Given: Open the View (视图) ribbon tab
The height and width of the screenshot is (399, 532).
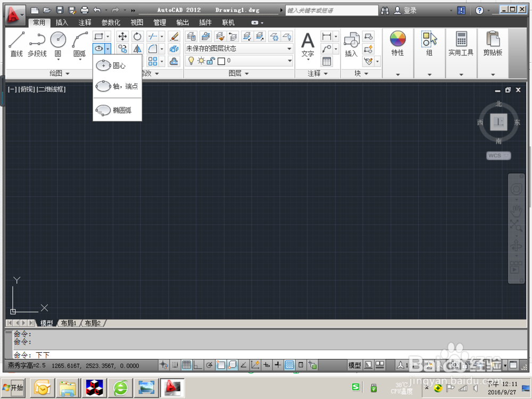Looking at the screenshot, I should click(x=137, y=22).
